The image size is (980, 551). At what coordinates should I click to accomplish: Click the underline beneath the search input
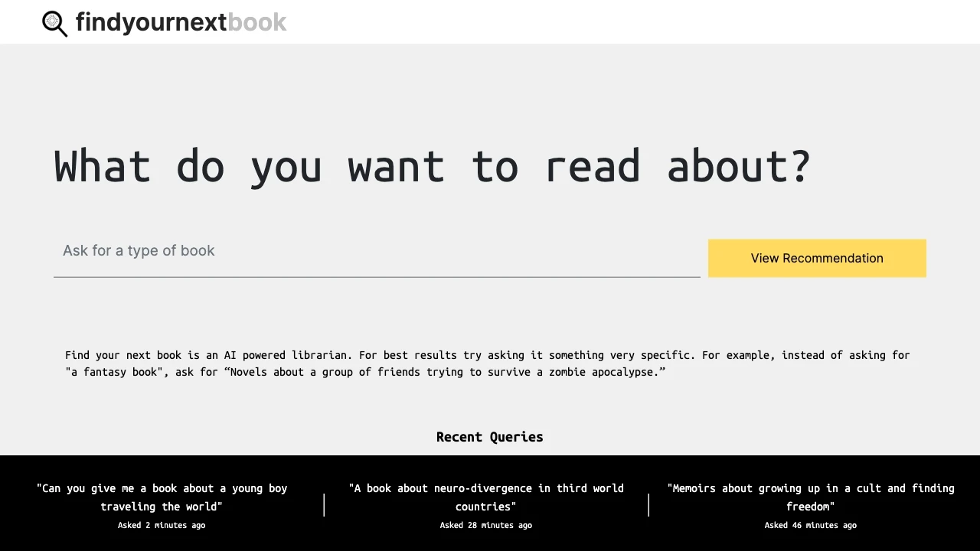coord(377,279)
